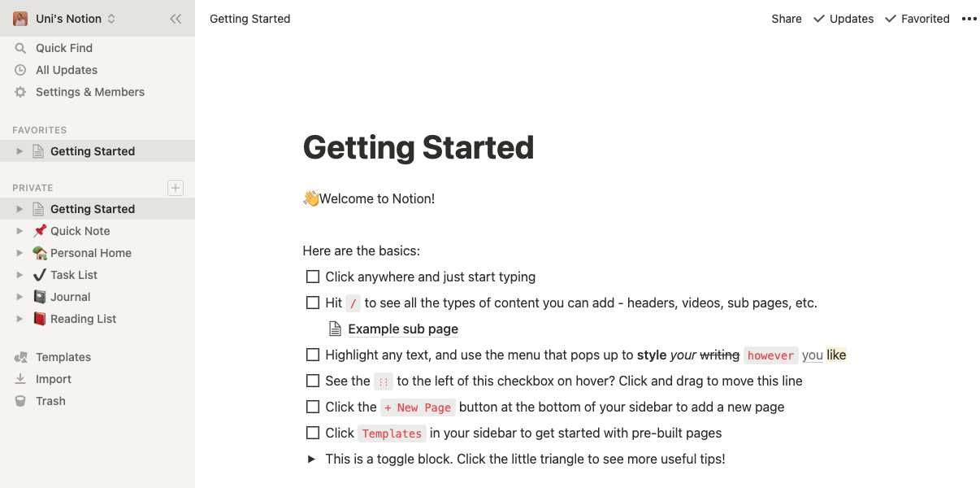Viewport: 980px width, 488px height.
Task: Click Updates in the top bar
Action: (x=851, y=19)
